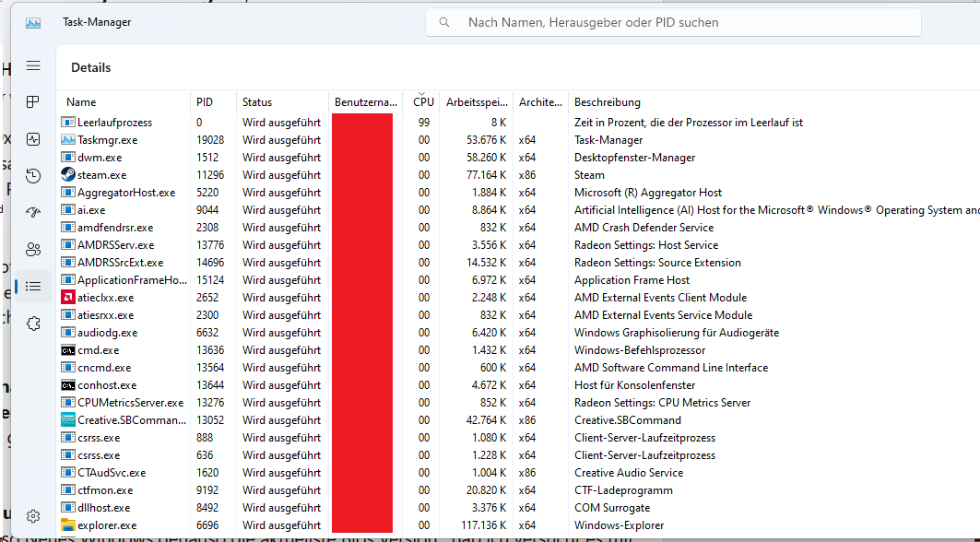
Task: Open the App history page icon
Action: (x=33, y=176)
